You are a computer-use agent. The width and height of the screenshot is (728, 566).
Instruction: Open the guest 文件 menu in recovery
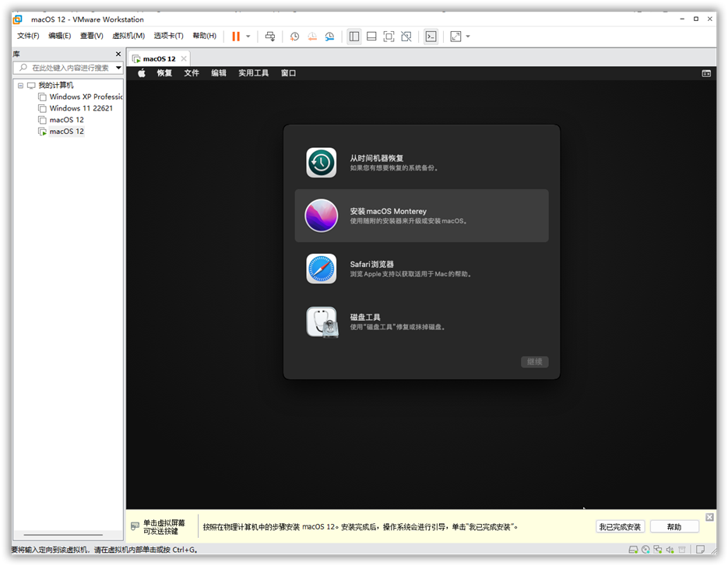pyautogui.click(x=192, y=73)
